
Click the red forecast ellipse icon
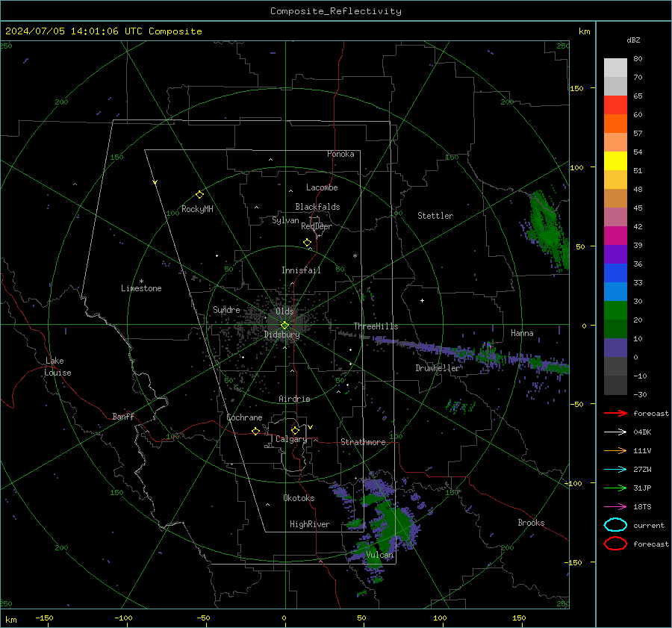pyautogui.click(x=615, y=544)
